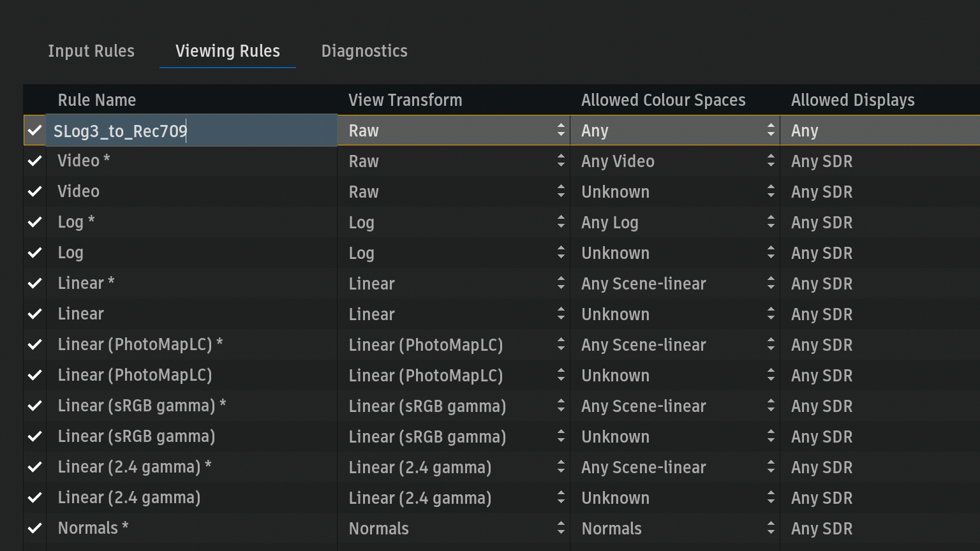Select the Video rule name without asterisk

[x=78, y=191]
